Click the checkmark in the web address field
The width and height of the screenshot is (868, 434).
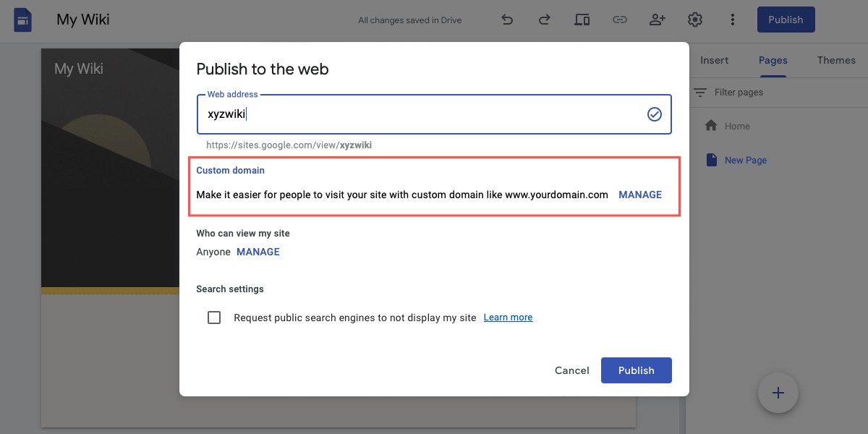coord(655,114)
